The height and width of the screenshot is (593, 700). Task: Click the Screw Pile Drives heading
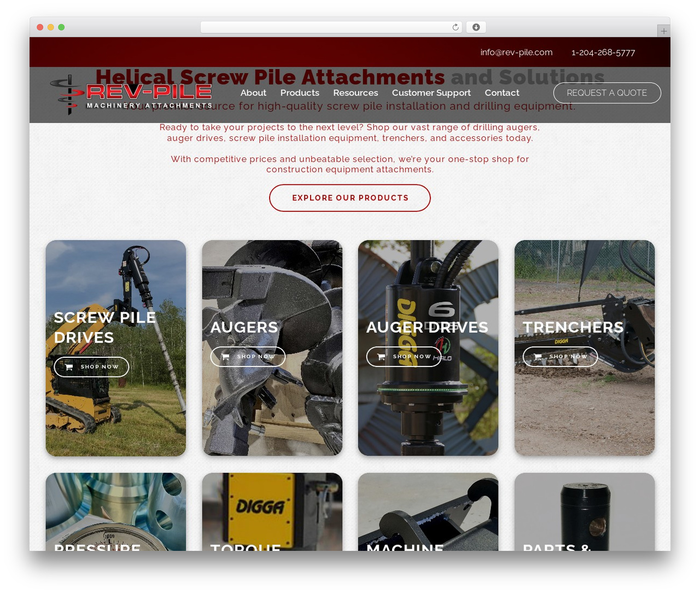[105, 327]
